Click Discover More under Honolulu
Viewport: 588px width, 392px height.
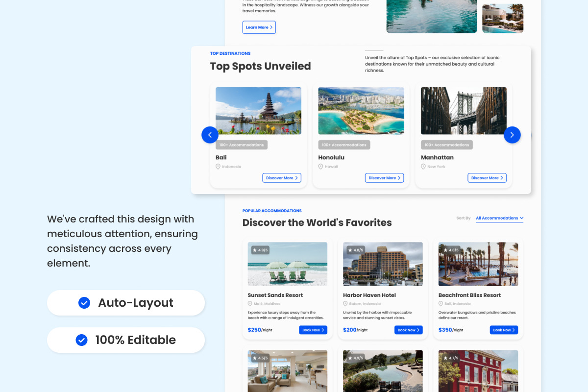[384, 177]
